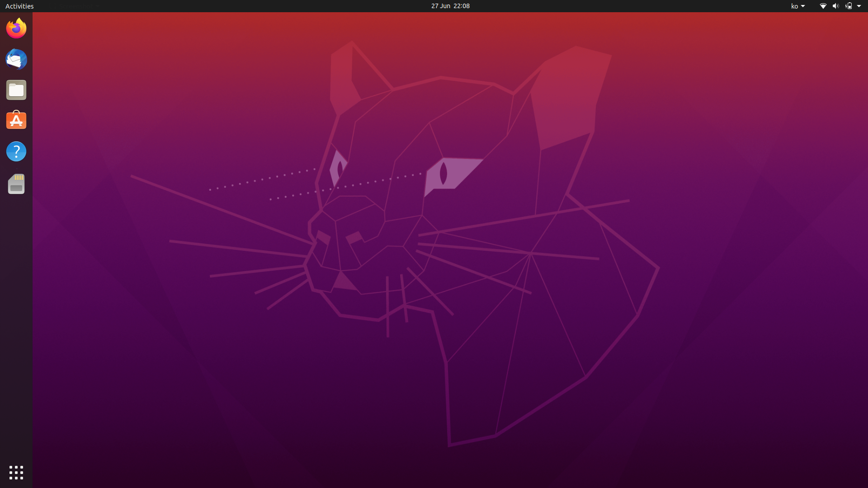Launch Firefox from the dock
Screen dimensions: 868x488
[16, 28]
